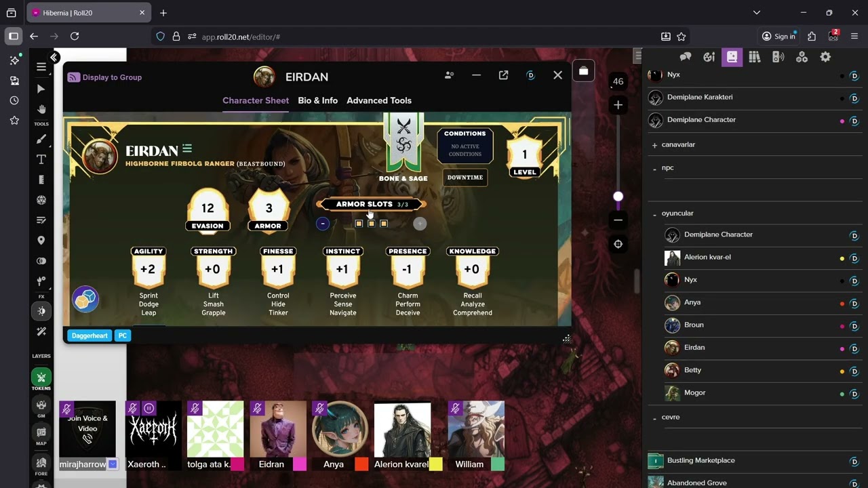The height and width of the screenshot is (488, 868).
Task: Open the Dice rolling tool
Action: 41,200
